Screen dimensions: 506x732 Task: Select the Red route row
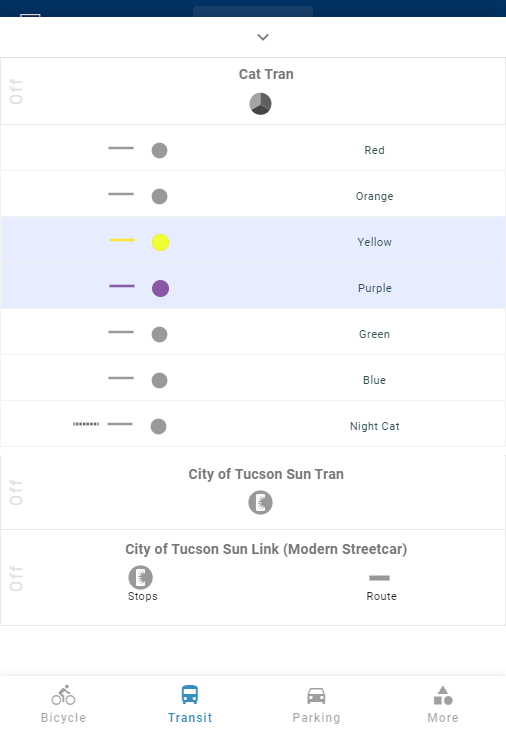(x=253, y=148)
